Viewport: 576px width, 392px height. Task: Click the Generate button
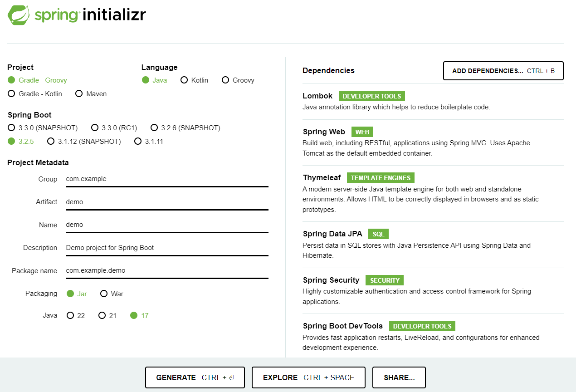coord(195,377)
